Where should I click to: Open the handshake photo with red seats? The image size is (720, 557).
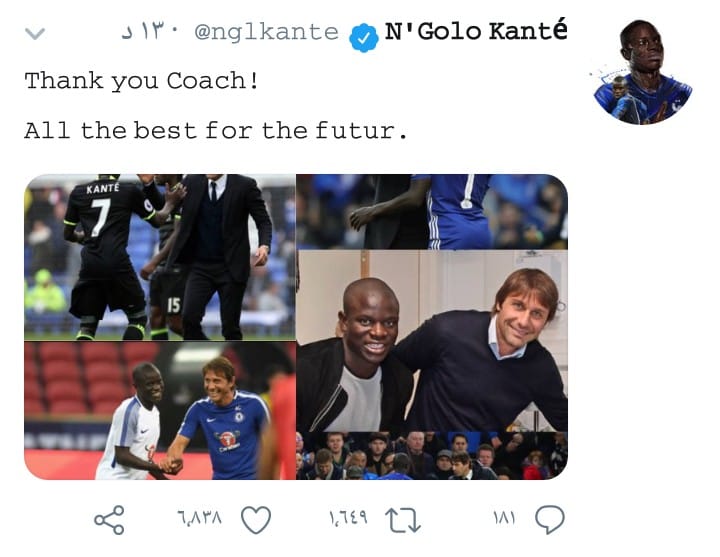pos(160,411)
